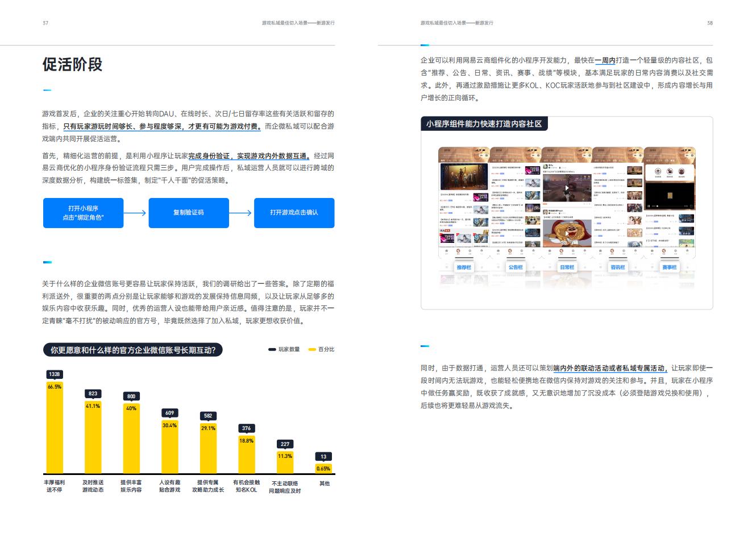Click the 800 value label

point(131,396)
